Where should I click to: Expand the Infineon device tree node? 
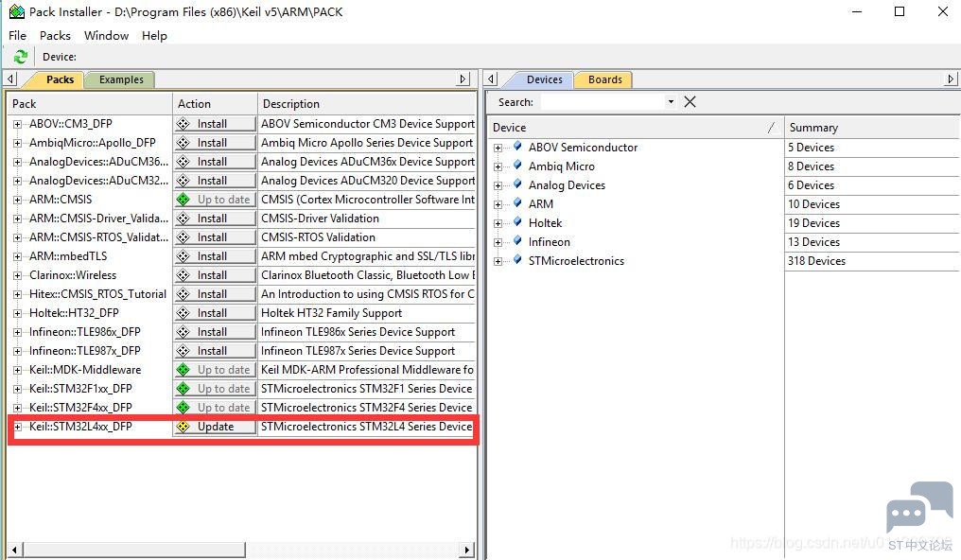click(498, 242)
